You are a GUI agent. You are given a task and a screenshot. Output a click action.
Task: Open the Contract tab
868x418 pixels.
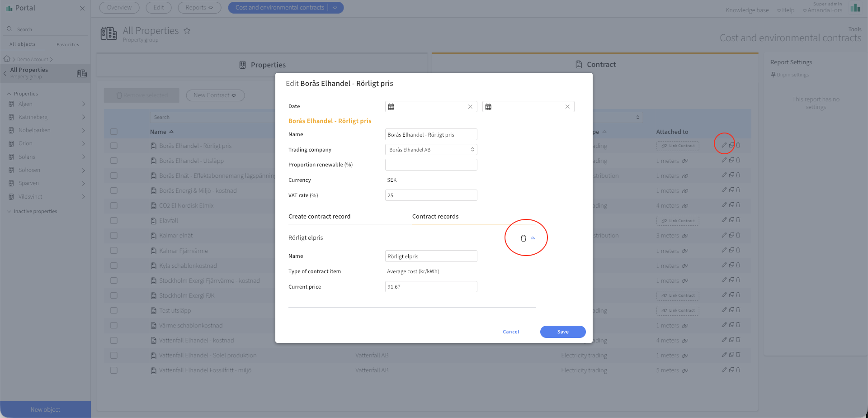pos(595,65)
